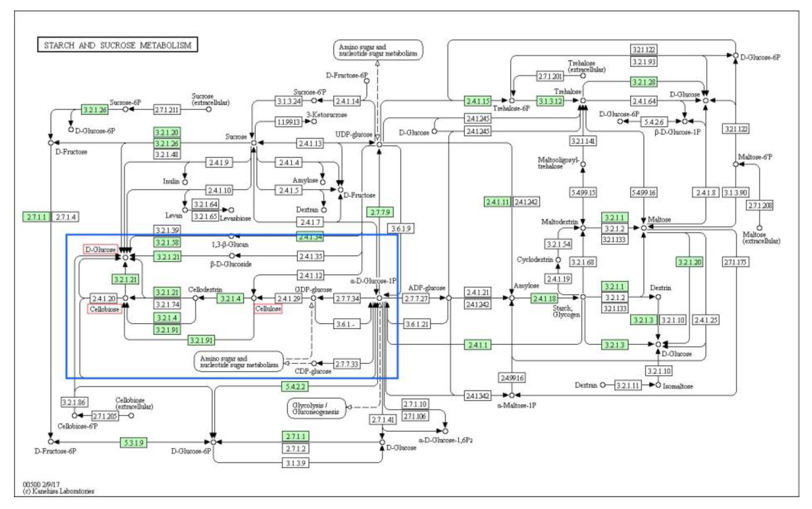Click the Inulin compound circle node

click(x=185, y=182)
